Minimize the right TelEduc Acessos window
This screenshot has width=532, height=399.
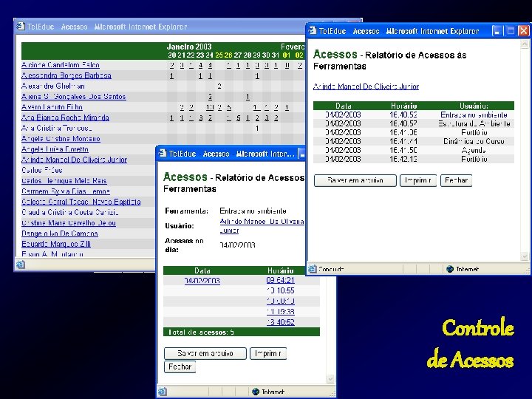click(497, 31)
